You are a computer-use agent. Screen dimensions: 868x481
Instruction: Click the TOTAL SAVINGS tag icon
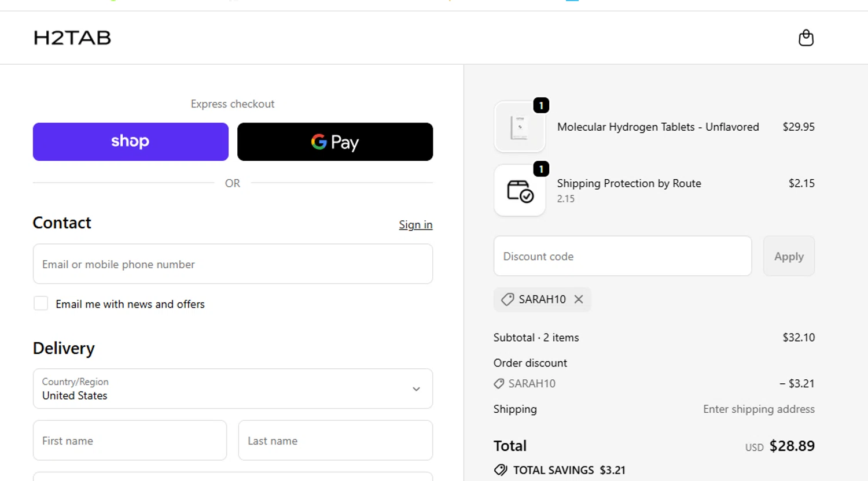tap(501, 470)
